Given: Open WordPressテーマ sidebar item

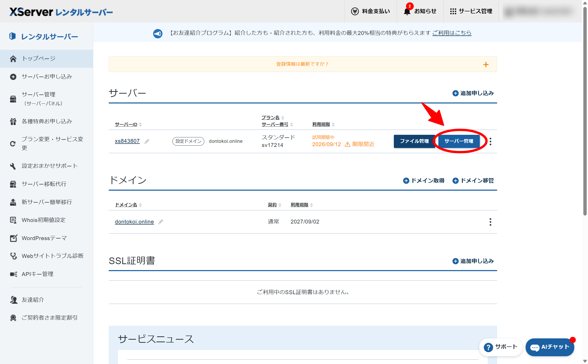Looking at the screenshot, I should [47, 238].
